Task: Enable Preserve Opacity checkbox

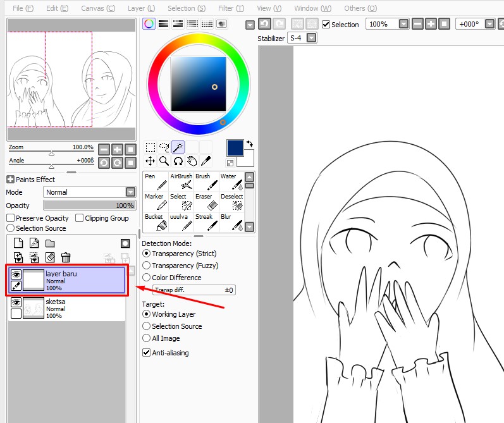Action: click(10, 218)
